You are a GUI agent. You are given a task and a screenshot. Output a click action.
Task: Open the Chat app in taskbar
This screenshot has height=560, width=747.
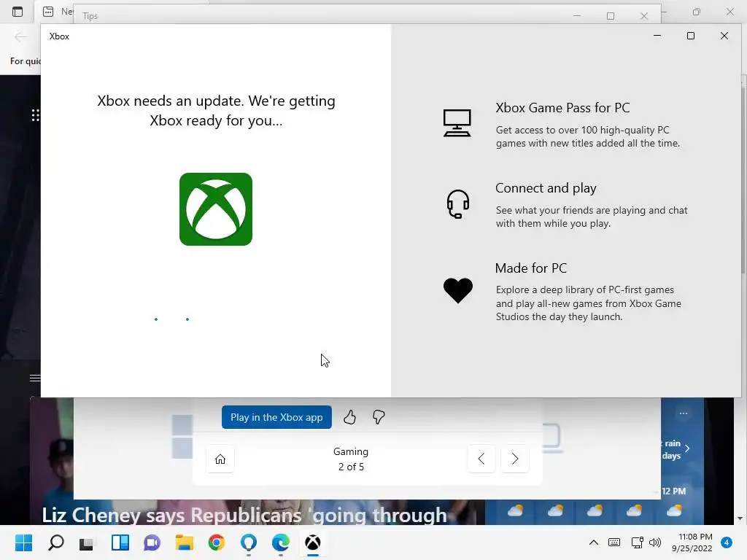[x=152, y=542]
